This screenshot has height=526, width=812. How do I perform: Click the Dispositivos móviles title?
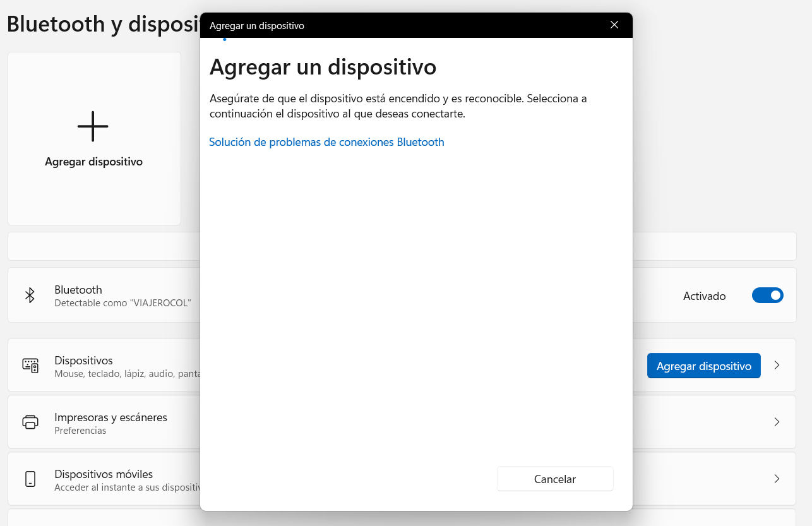pyautogui.click(x=104, y=474)
